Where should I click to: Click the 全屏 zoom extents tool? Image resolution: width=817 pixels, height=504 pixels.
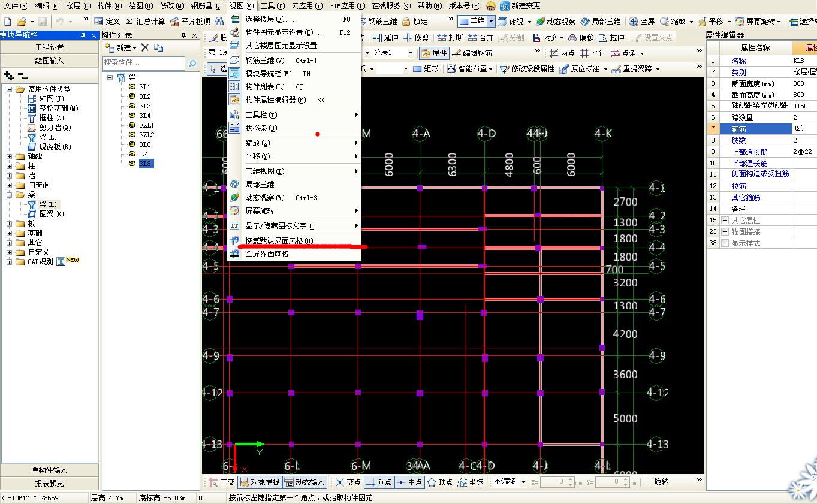tap(642, 21)
